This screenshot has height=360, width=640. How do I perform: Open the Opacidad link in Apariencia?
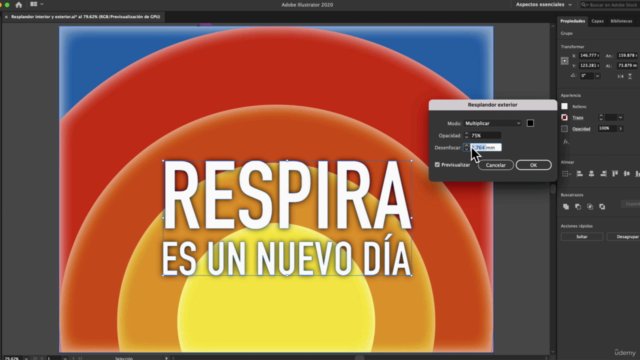581,129
